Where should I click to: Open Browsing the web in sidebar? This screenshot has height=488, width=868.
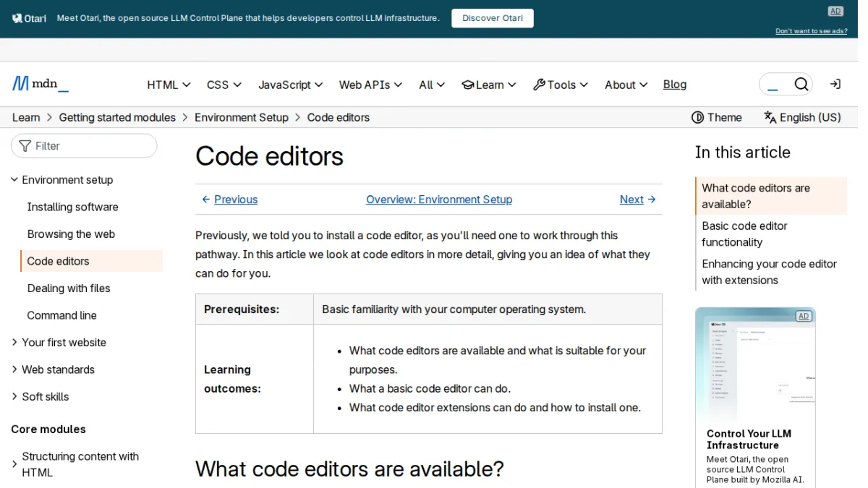coord(71,234)
